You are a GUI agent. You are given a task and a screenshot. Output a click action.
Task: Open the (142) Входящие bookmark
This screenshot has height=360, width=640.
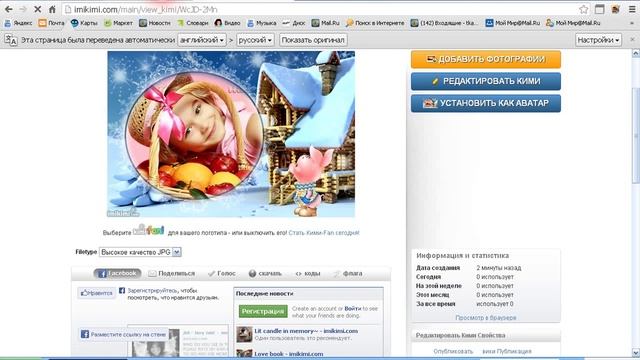click(x=444, y=23)
